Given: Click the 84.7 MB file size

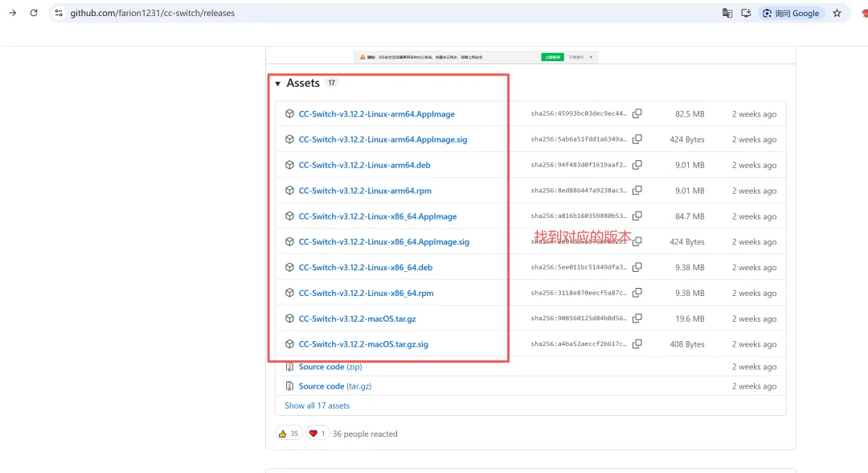Looking at the screenshot, I should pyautogui.click(x=690, y=216).
